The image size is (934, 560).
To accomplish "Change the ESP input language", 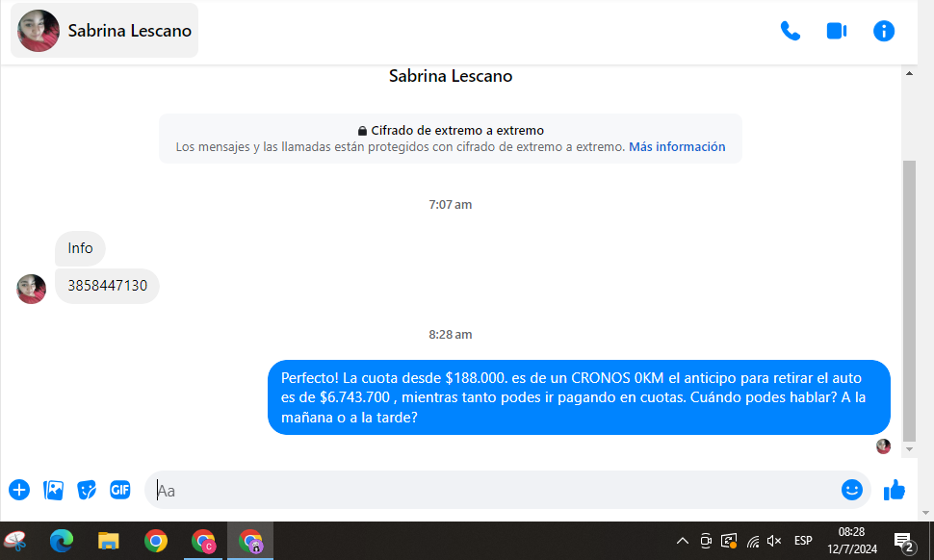I will coord(803,541).
